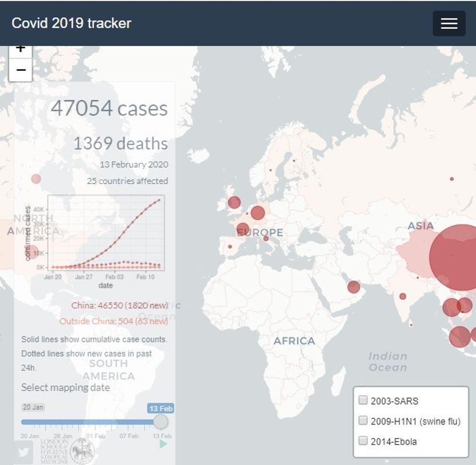The image size is (476, 465).
Task: Open the hamburger navigation menu
Action: (448, 23)
